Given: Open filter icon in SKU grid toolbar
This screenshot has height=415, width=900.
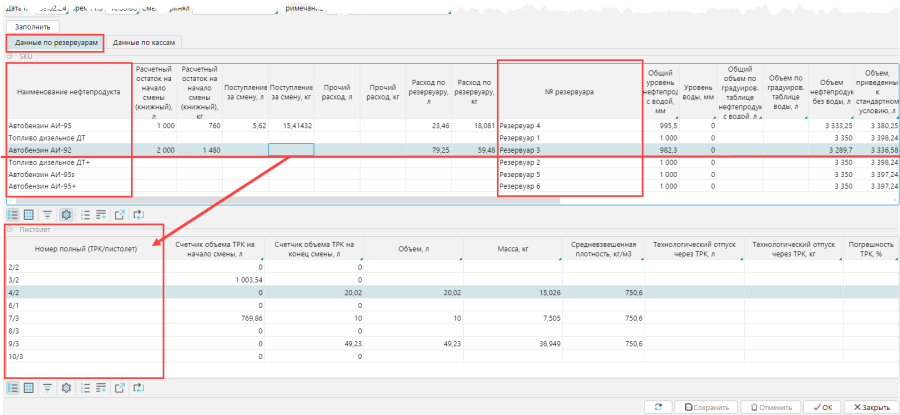Looking at the screenshot, I should click(47, 214).
